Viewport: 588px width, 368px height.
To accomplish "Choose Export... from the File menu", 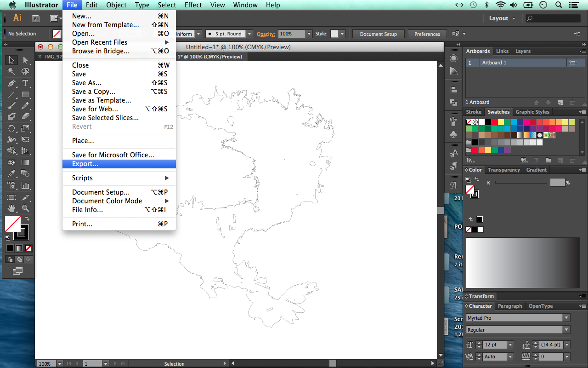I will click(119, 164).
